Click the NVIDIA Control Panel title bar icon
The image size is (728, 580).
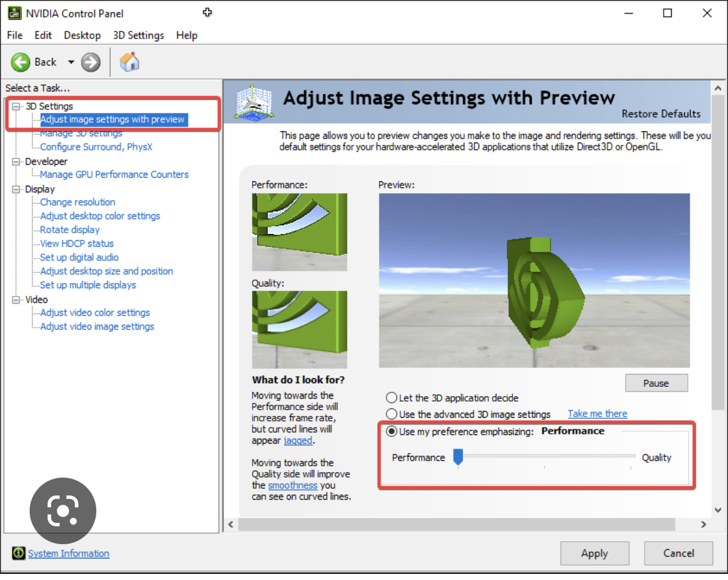coord(14,13)
